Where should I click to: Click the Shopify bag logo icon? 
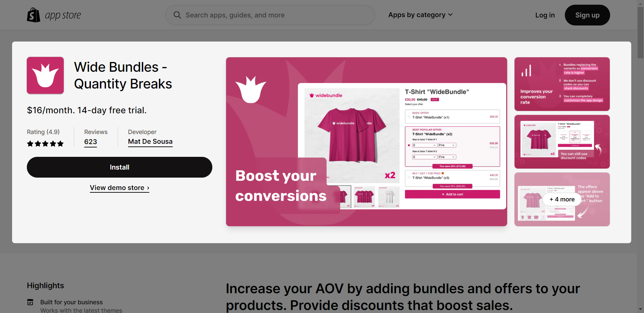(x=34, y=15)
